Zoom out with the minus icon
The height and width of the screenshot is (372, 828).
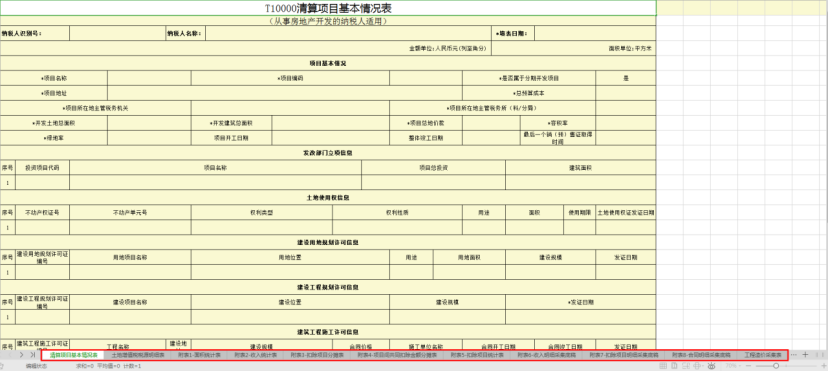[x=748, y=366]
